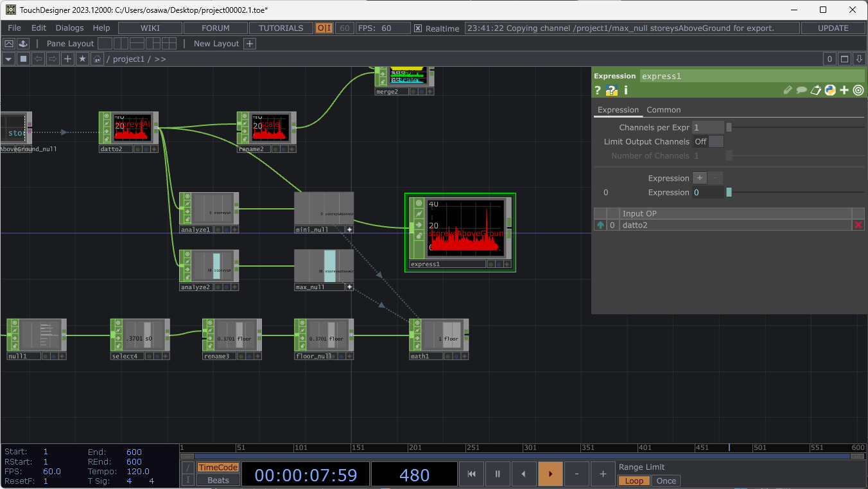Screen dimensions: 868x489
Task: Play the timeline in reverse
Action: click(524, 474)
